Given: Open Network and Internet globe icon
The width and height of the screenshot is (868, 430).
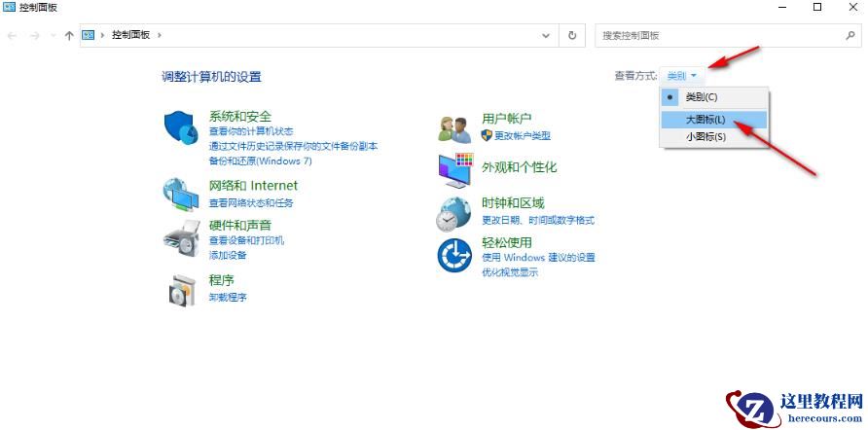Looking at the screenshot, I should 180,195.
